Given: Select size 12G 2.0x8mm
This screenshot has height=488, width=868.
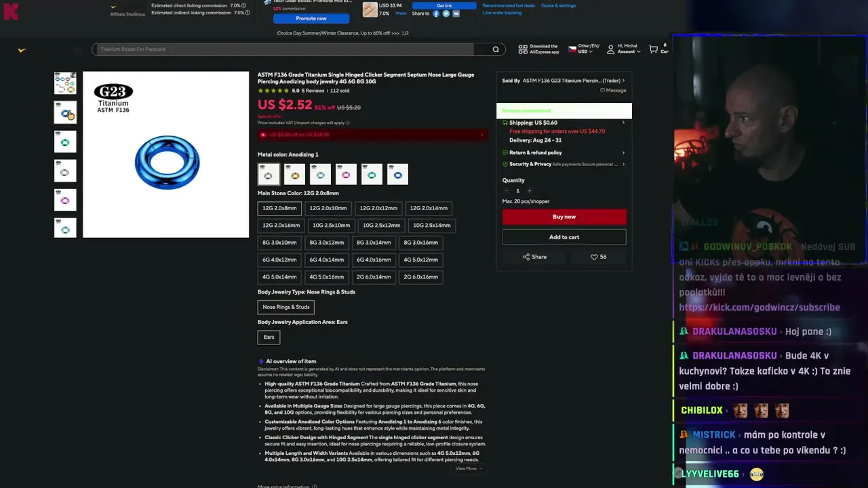Looking at the screenshot, I should point(279,208).
